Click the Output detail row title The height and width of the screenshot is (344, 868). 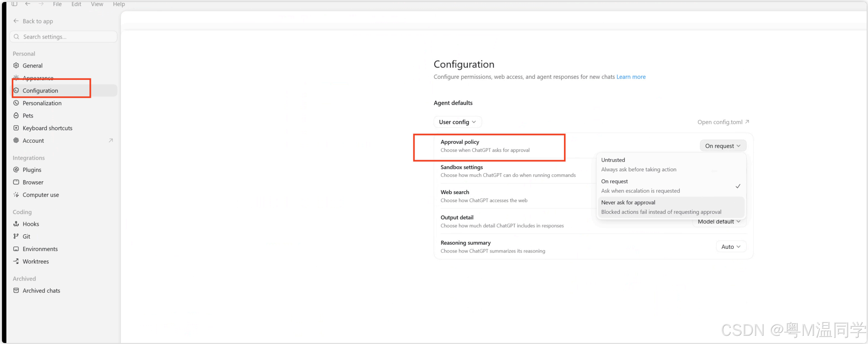(x=457, y=217)
